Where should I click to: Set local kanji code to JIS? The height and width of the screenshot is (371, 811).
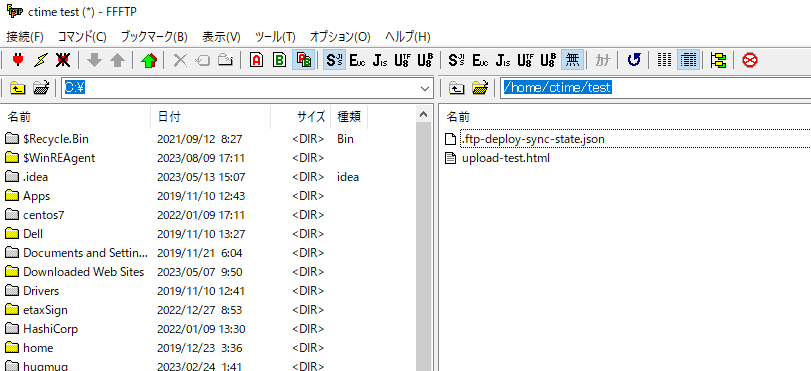coord(380,61)
